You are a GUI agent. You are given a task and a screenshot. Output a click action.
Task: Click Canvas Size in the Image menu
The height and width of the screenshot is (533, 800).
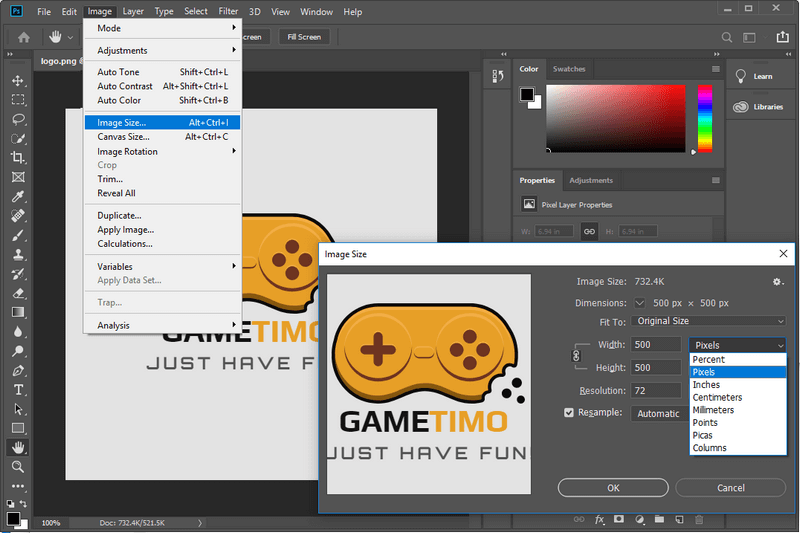pyautogui.click(x=123, y=137)
